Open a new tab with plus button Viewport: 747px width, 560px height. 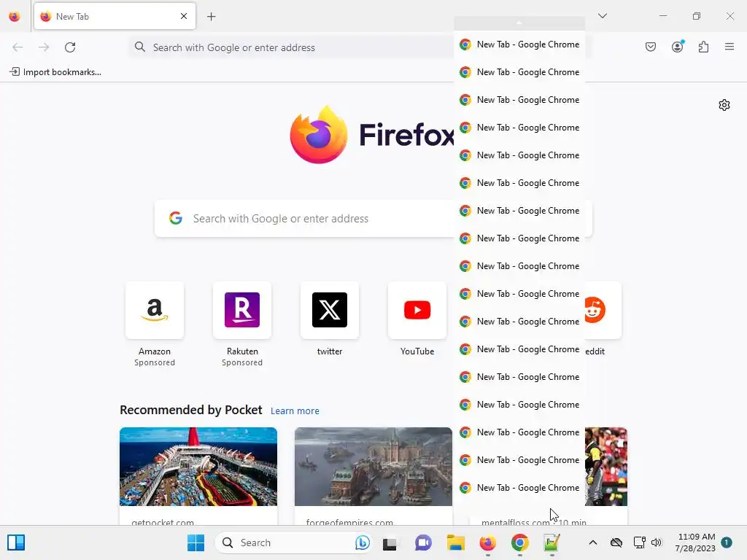point(211,17)
